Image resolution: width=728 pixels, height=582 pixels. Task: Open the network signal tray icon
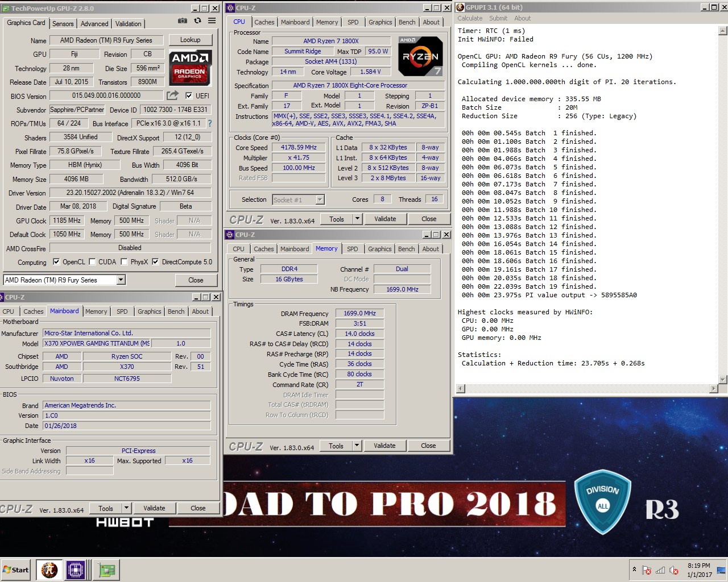660,570
